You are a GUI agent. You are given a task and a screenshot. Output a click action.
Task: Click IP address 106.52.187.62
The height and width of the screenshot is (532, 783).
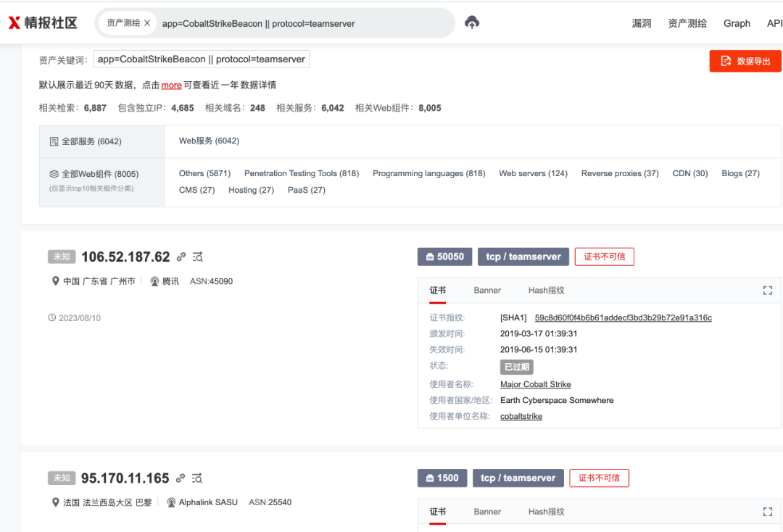pos(125,257)
